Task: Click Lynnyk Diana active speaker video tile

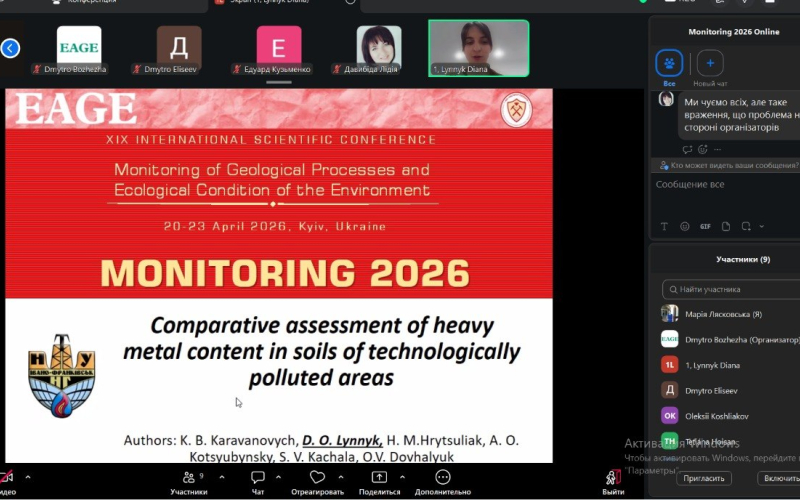Action: pos(479,48)
